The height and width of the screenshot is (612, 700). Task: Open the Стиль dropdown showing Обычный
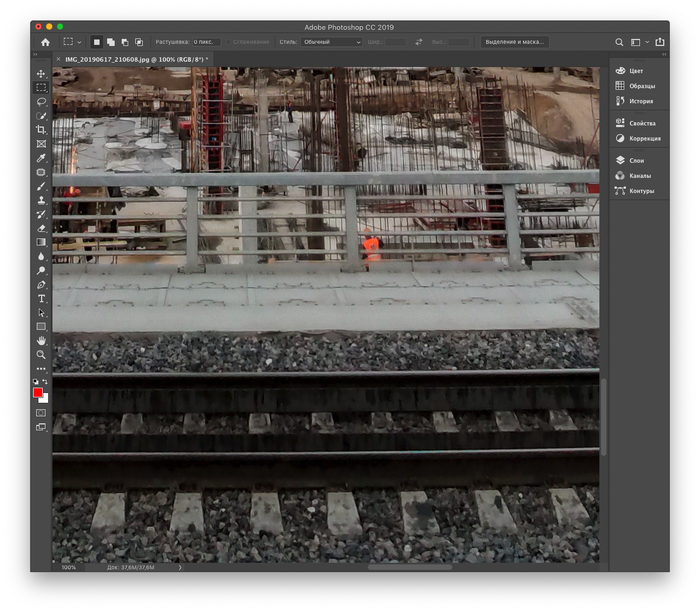tap(332, 42)
